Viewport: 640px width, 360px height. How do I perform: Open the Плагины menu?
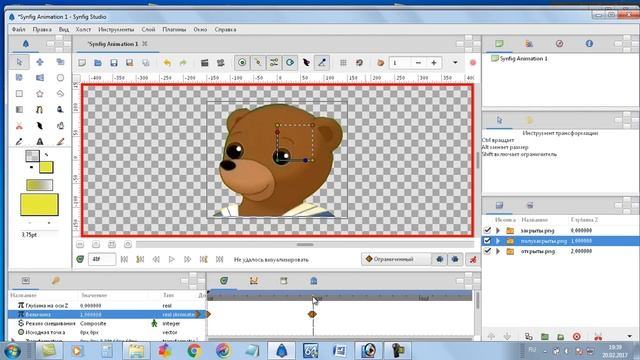174,29
